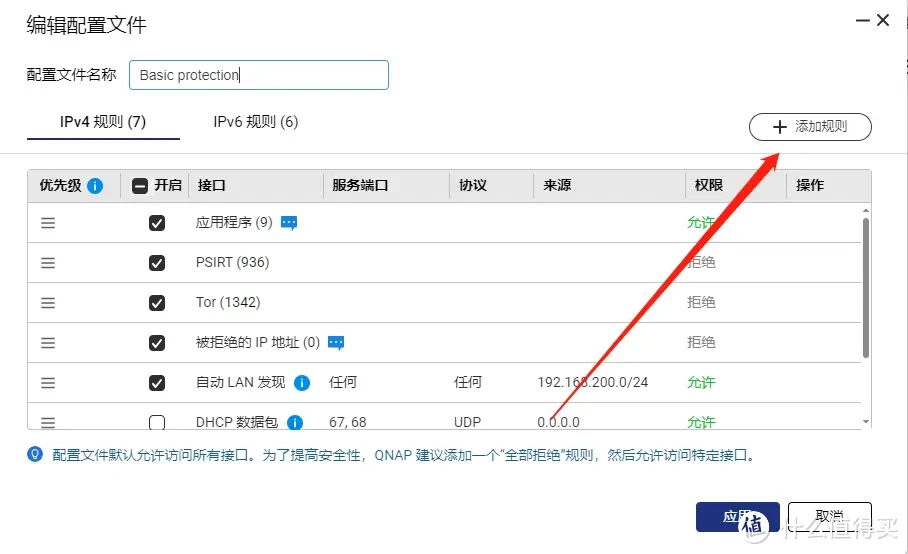908x554 pixels.
Task: Click the 0.0.0.0 source cell
Action: (558, 423)
